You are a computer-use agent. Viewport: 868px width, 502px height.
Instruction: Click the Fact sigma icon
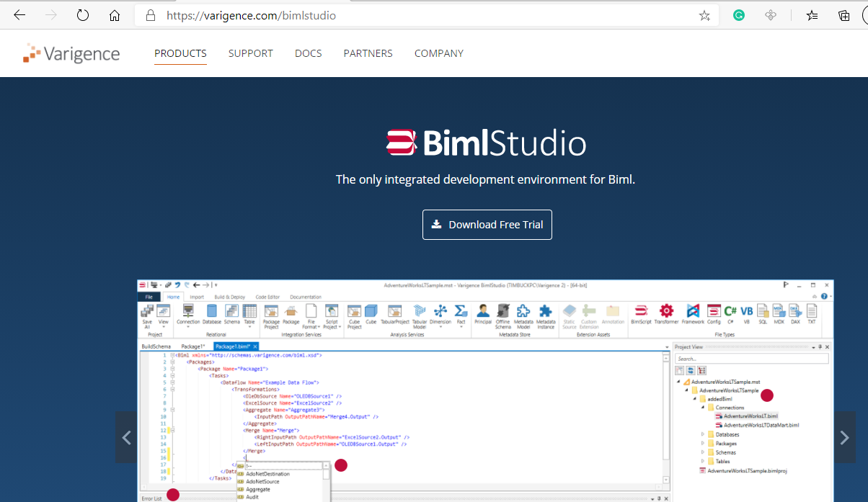point(461,310)
